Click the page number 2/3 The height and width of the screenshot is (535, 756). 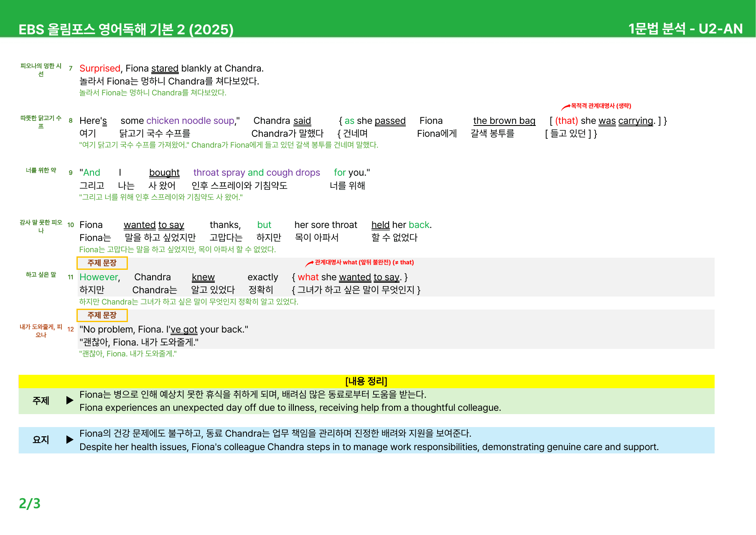click(x=30, y=503)
